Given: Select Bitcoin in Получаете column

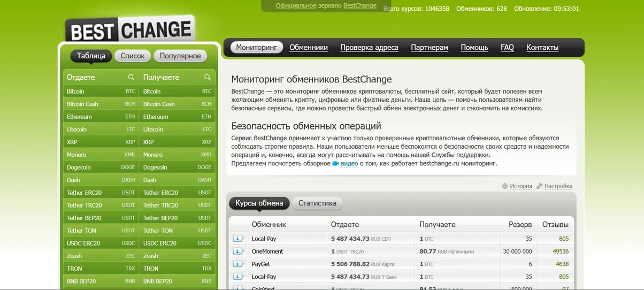Looking at the screenshot, I should 177,91.
